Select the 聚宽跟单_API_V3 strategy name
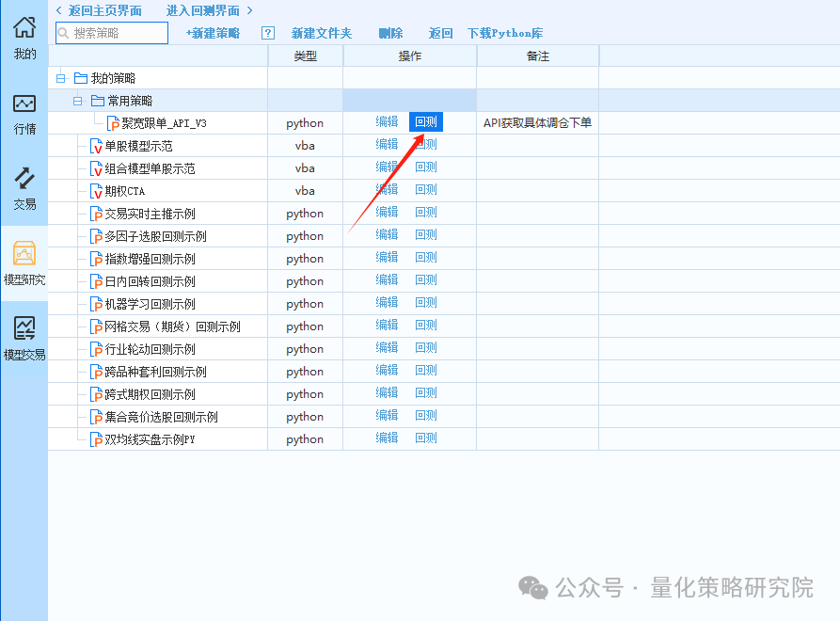Screen dimensions: 840x621 point(165,123)
